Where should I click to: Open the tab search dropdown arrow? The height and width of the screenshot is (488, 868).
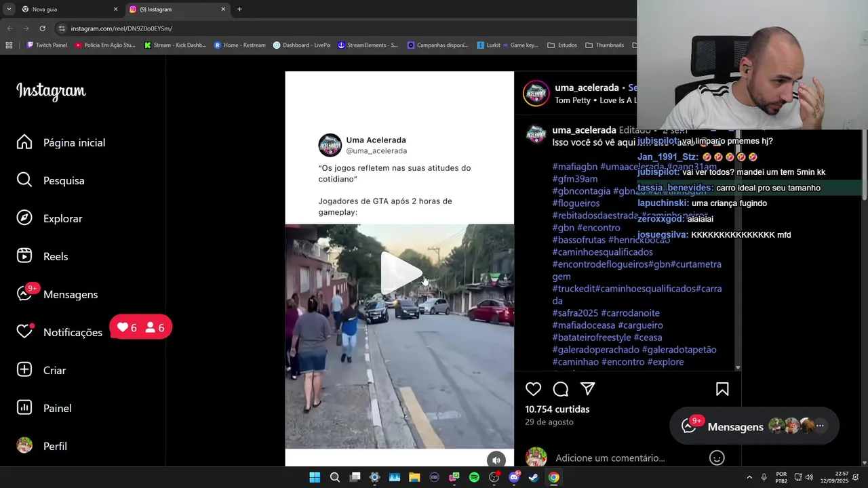pyautogui.click(x=8, y=9)
